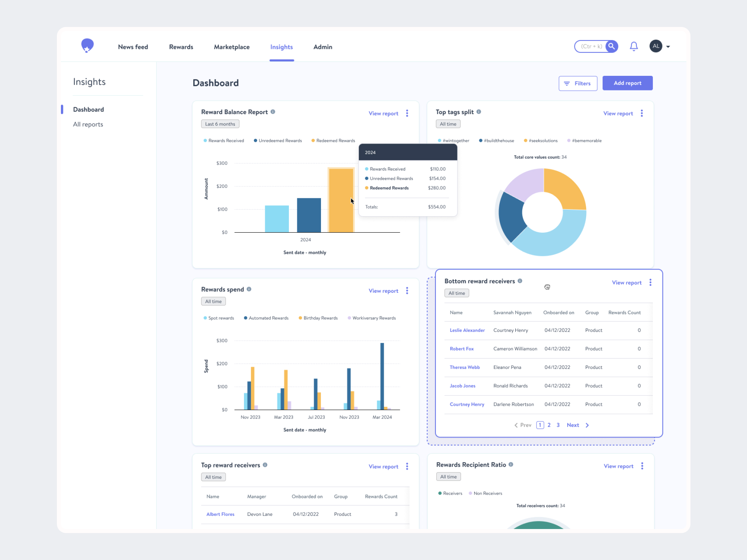
Task: Click the orange Redeemed Rewards bar
Action: [x=341, y=200]
